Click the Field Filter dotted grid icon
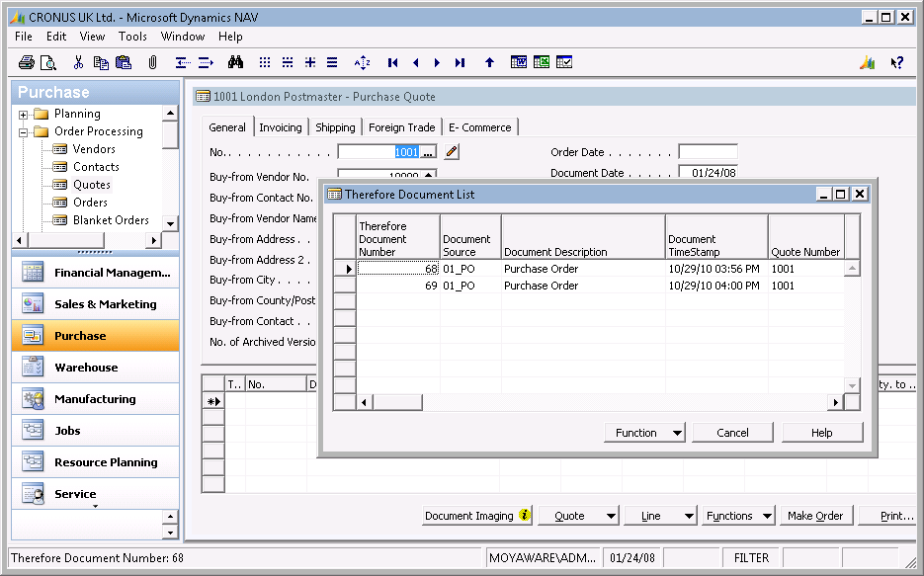This screenshot has height=576, width=924. point(265,62)
